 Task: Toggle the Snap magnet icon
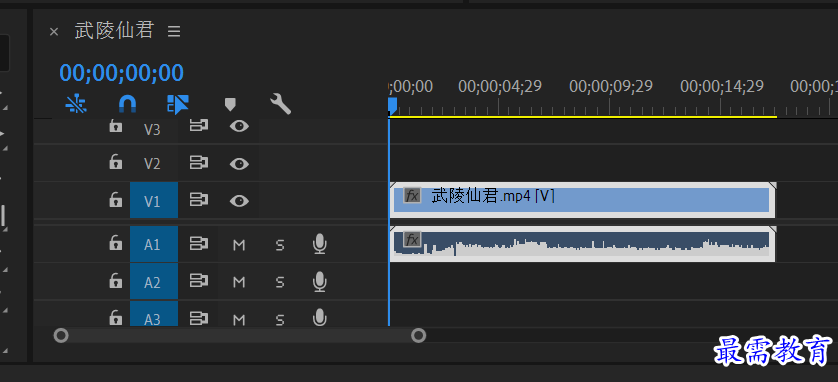coord(127,104)
